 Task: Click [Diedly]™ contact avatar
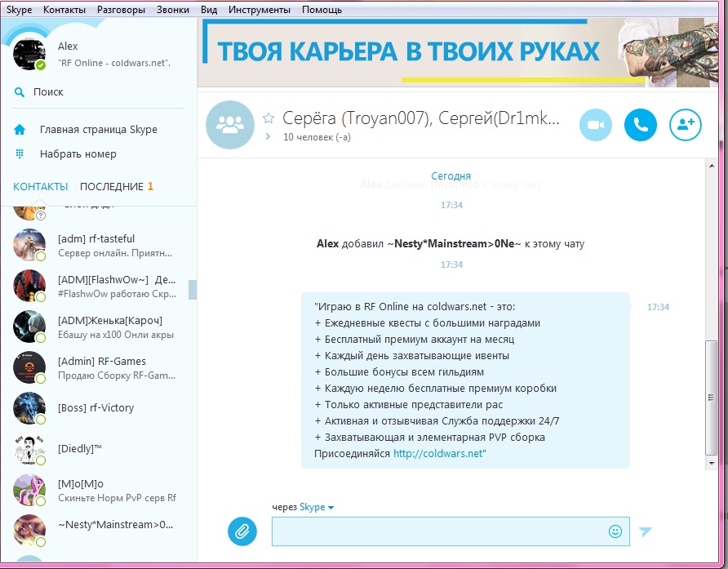click(29, 449)
